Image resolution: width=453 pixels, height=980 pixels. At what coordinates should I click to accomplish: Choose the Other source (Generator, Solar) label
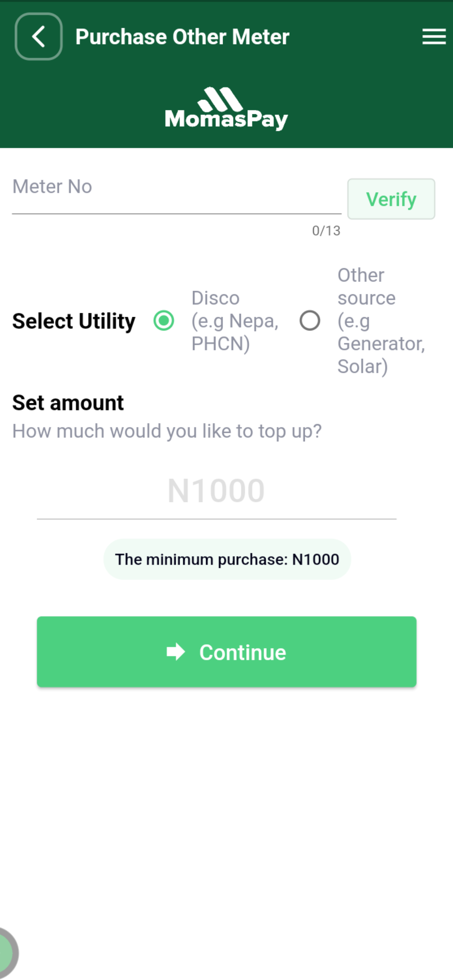click(x=381, y=321)
